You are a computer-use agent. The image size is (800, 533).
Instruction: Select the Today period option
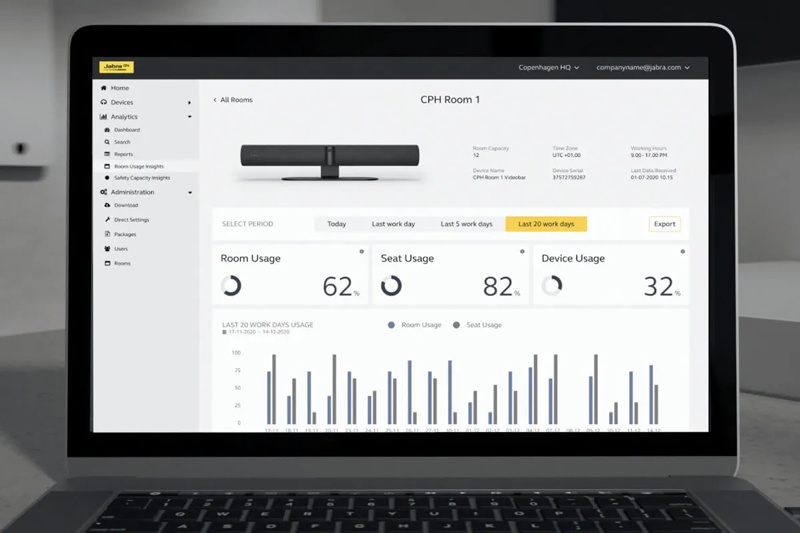pos(336,224)
